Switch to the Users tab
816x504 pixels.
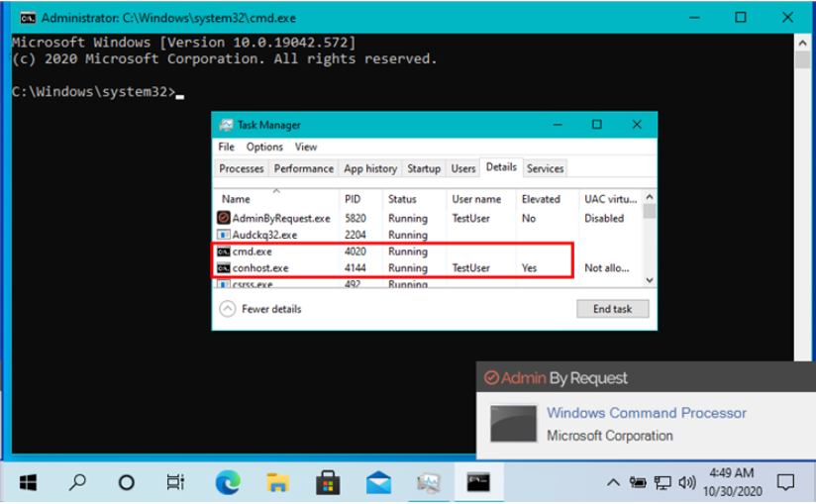point(463,168)
